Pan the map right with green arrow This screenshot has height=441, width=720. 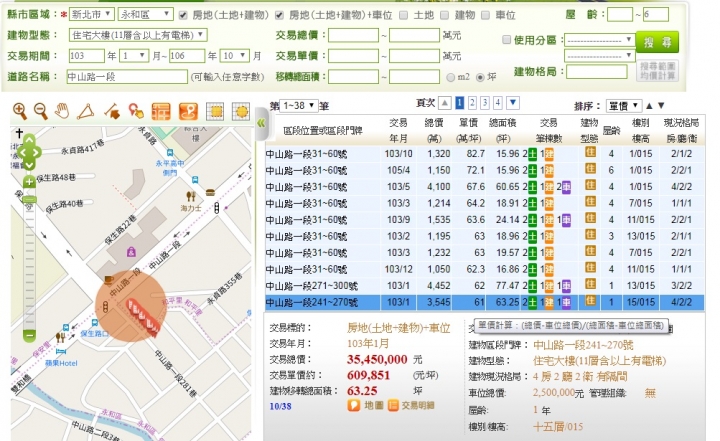pyautogui.click(x=37, y=152)
